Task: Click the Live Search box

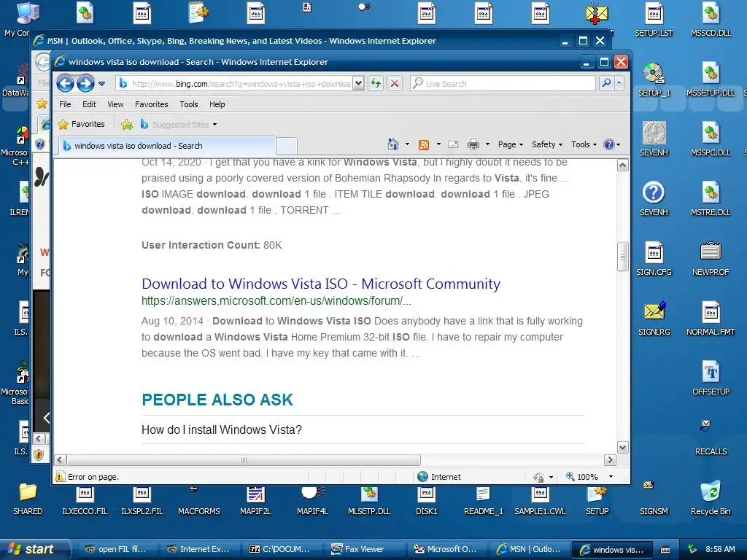Action: [x=503, y=84]
